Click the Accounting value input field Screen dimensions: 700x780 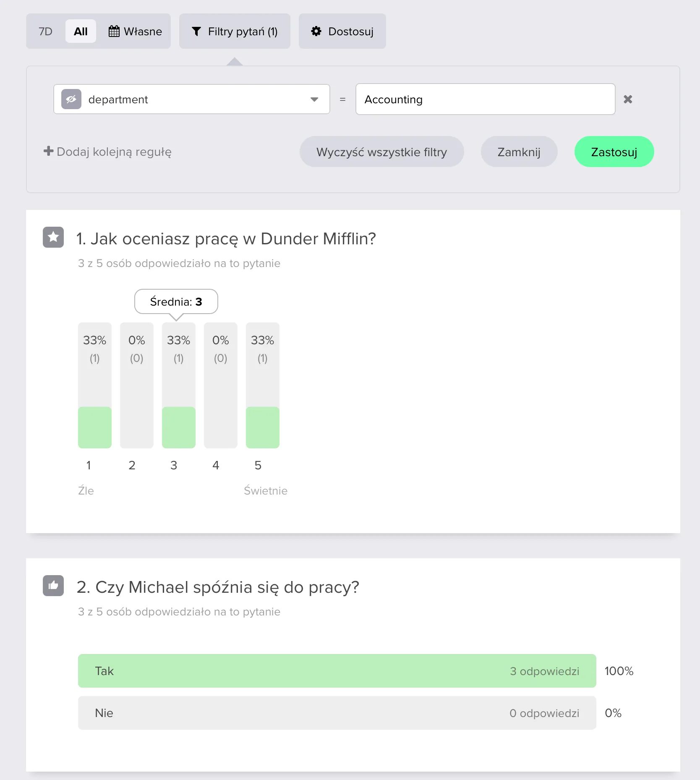click(x=486, y=99)
